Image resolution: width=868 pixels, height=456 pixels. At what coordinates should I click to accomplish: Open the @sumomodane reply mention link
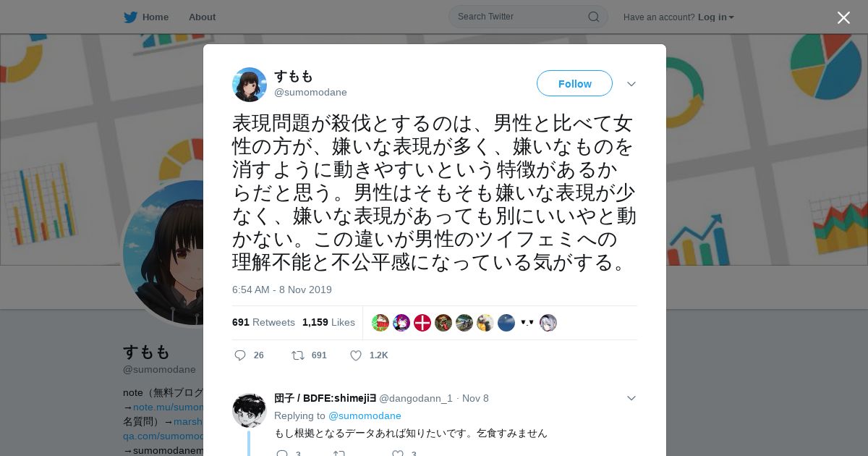[x=365, y=415]
